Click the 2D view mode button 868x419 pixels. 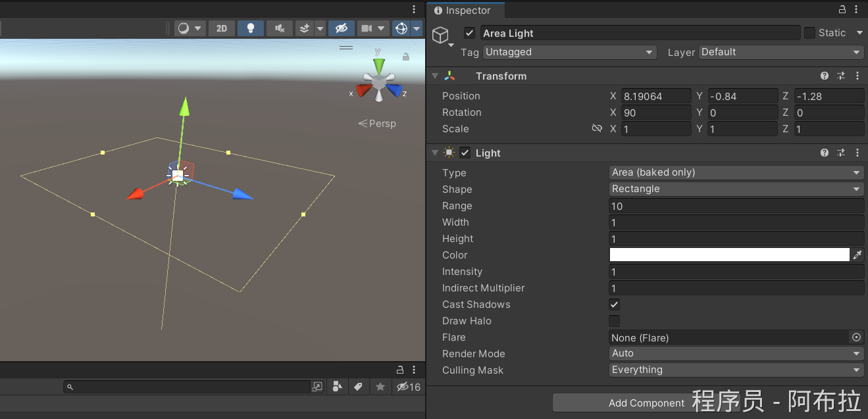(222, 28)
